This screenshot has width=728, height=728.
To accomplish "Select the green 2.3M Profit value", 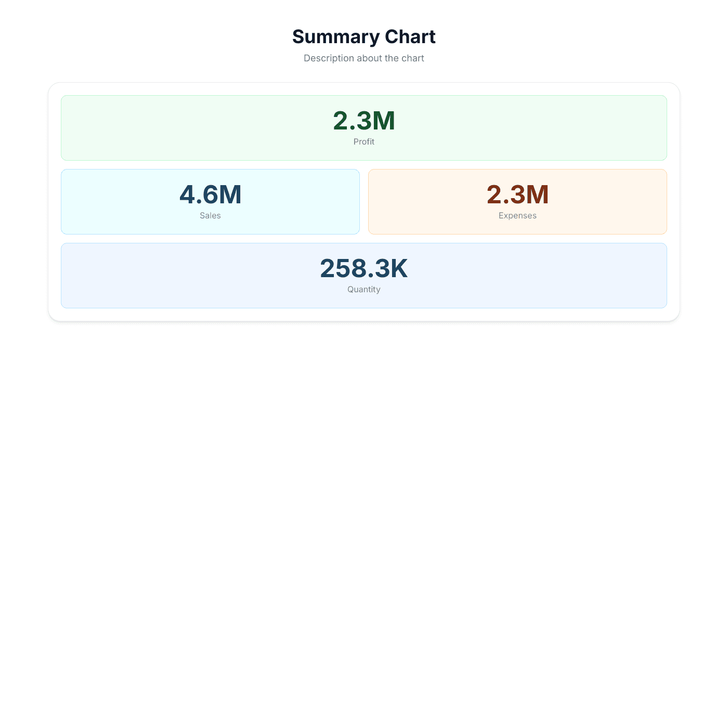I will pyautogui.click(x=364, y=121).
